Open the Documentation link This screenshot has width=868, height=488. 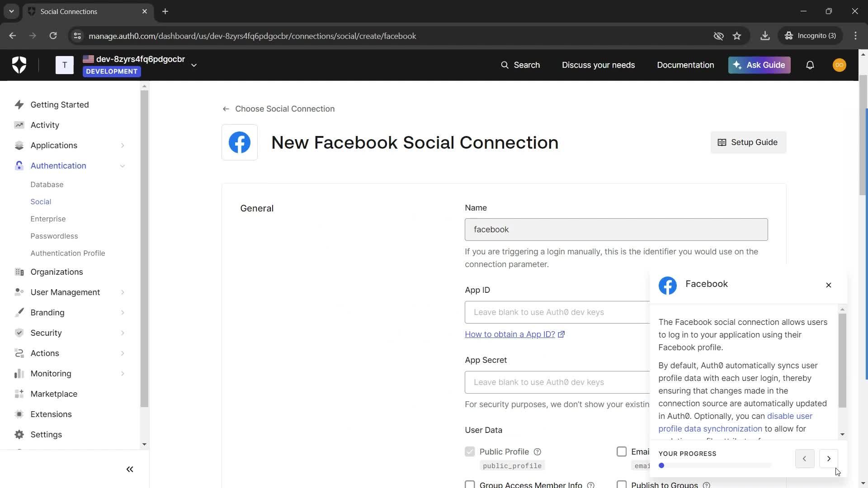tap(685, 65)
